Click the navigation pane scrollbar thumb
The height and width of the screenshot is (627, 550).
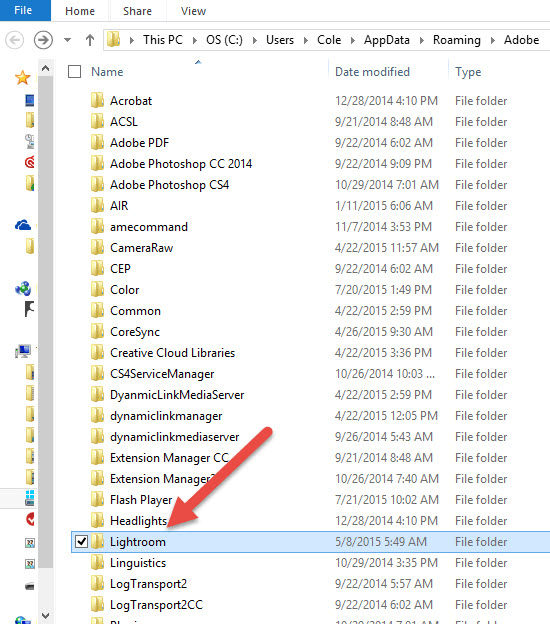pyautogui.click(x=46, y=321)
